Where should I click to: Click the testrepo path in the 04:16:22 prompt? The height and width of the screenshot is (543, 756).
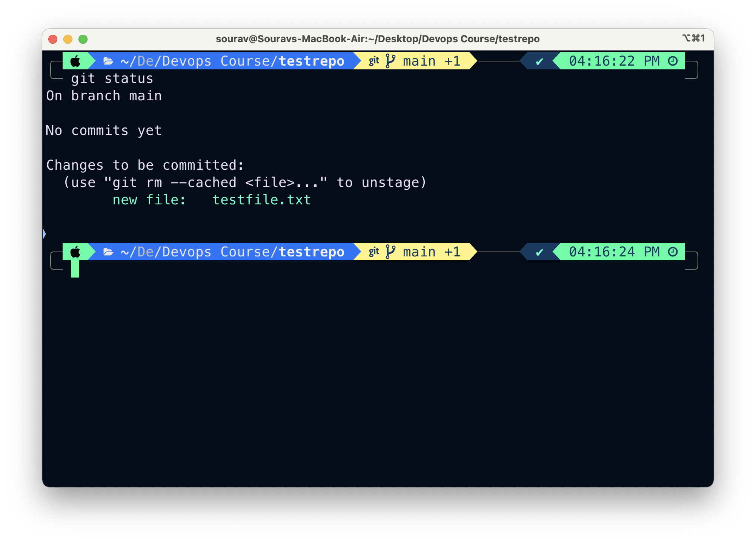232,61
